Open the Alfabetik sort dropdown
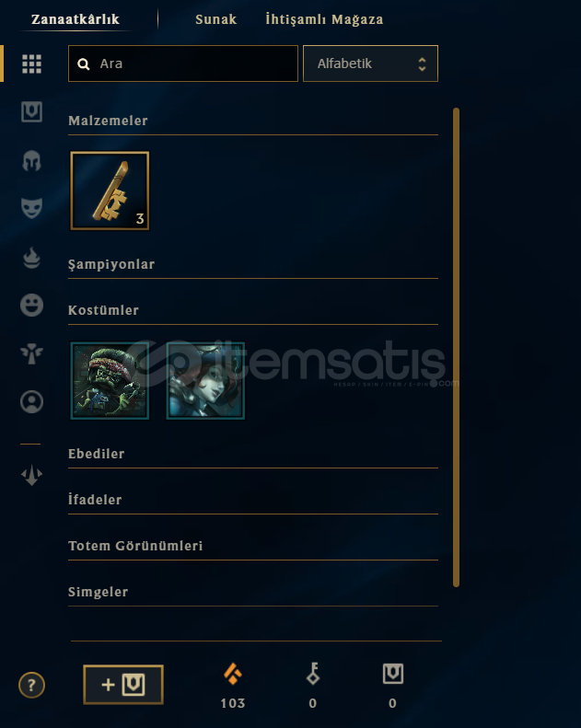The height and width of the screenshot is (728, 581). tap(370, 64)
